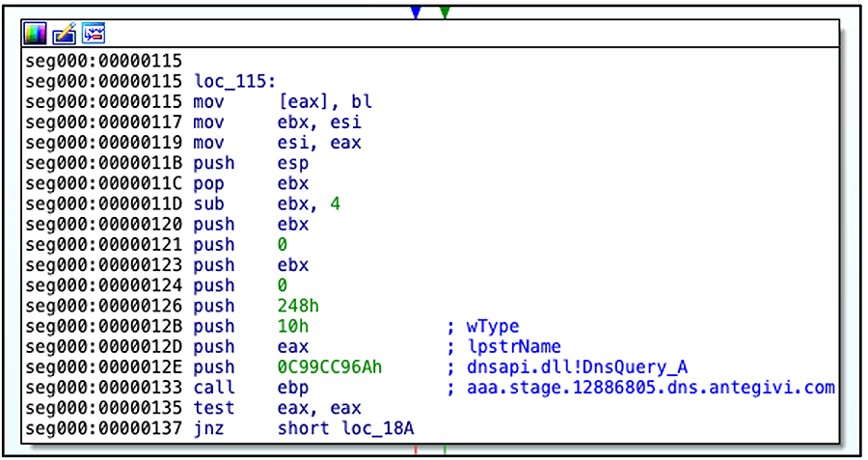Select the 248h push operand
868x460 pixels.
(x=296, y=306)
